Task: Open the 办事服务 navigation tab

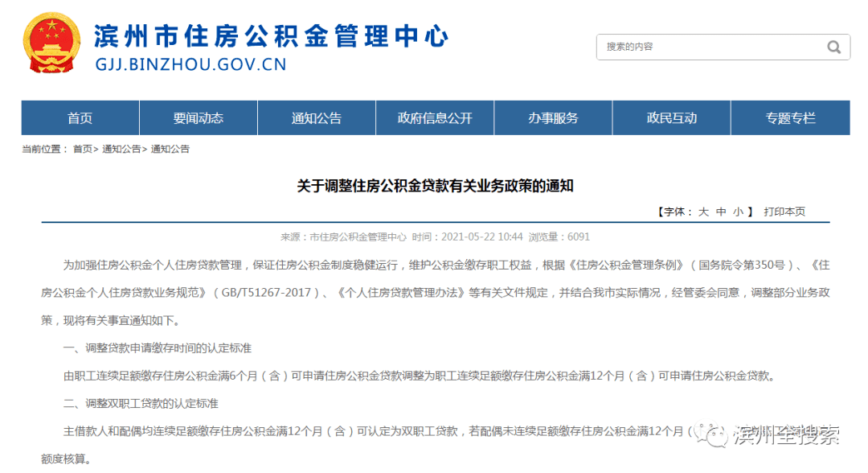Action: 553,118
